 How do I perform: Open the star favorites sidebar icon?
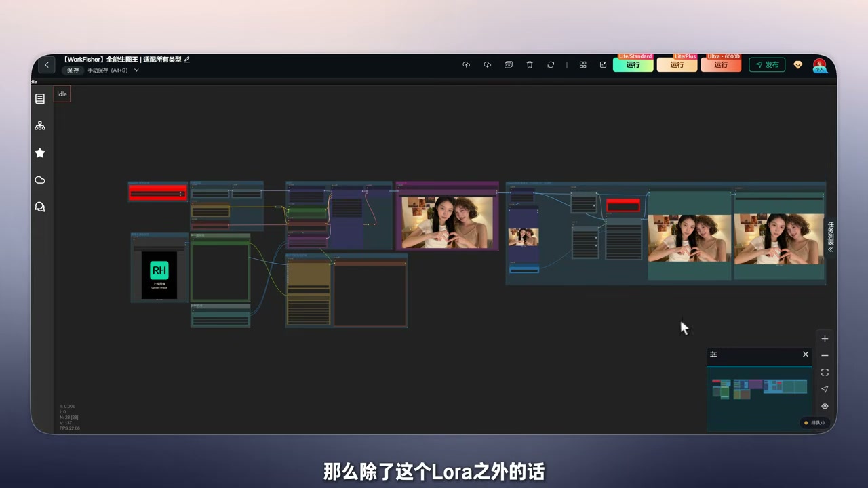tap(40, 153)
